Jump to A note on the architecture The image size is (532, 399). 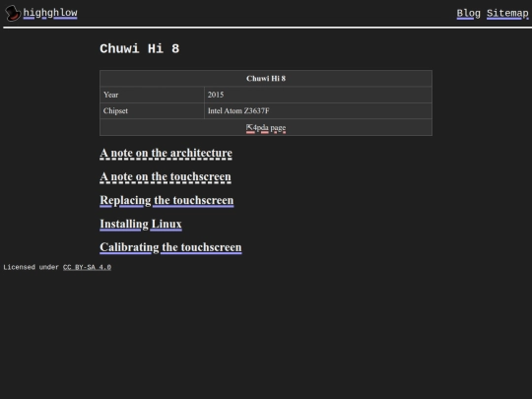tap(166, 153)
